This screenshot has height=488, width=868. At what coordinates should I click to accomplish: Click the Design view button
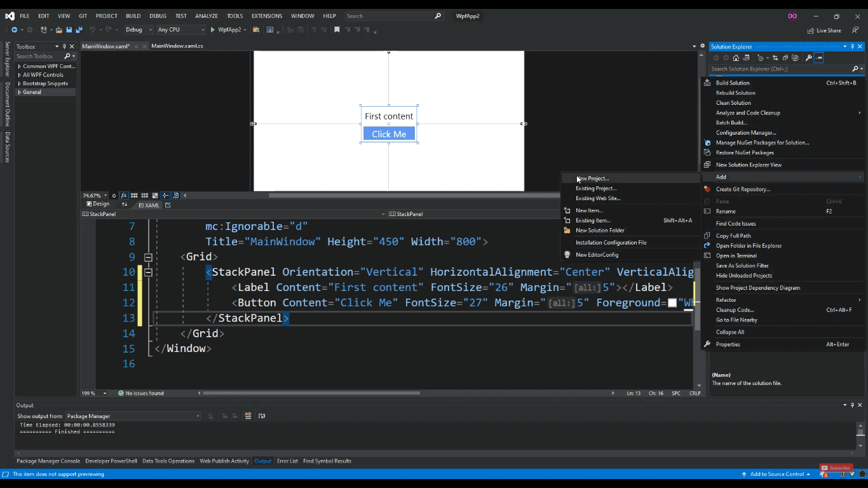pos(98,205)
